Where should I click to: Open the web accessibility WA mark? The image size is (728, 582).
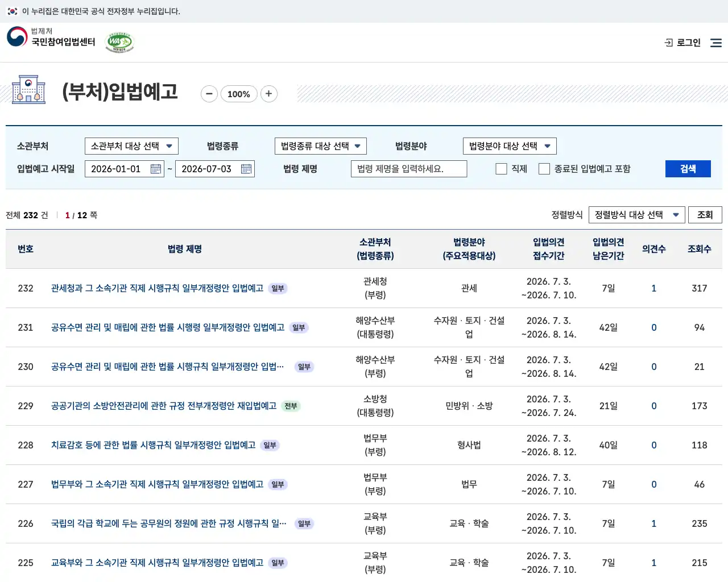(x=119, y=43)
